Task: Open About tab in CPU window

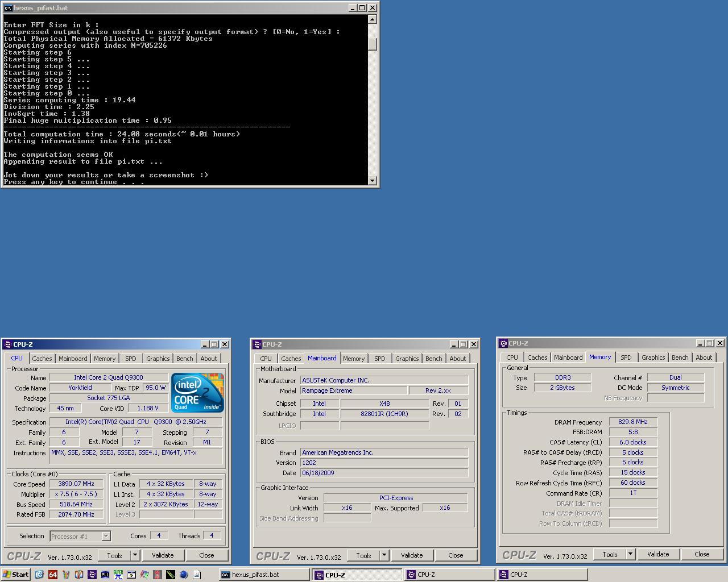Action: [209, 359]
